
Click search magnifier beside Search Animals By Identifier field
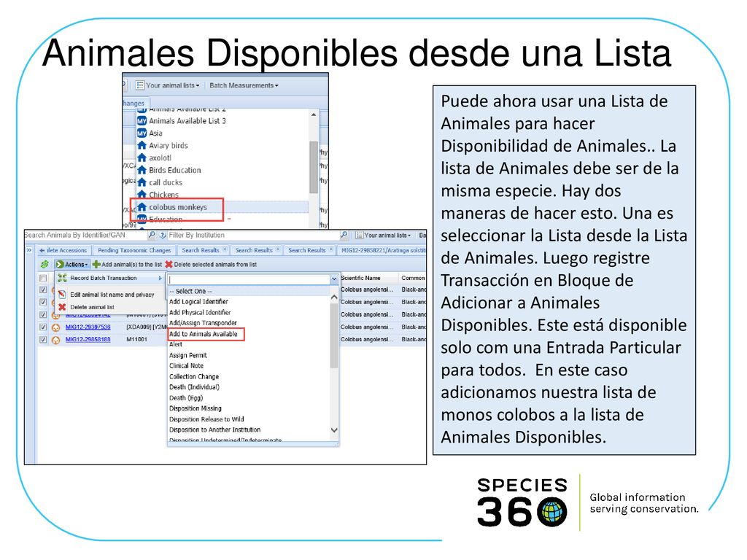tap(152, 235)
